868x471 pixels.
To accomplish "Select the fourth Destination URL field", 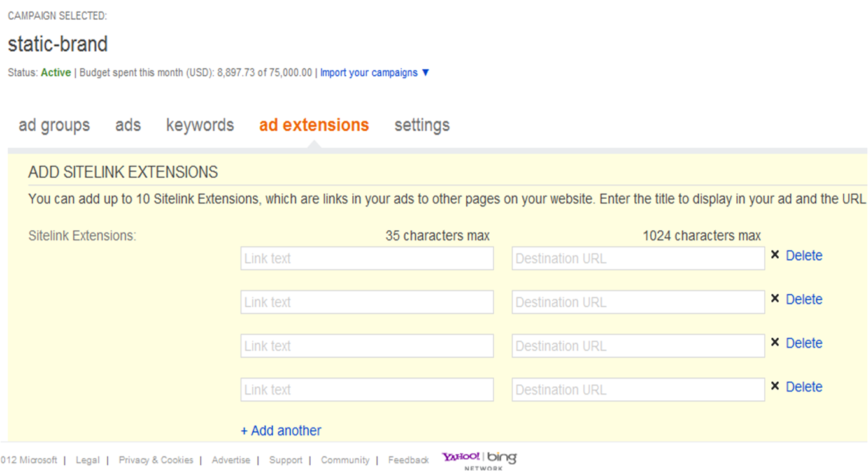I will 638,390.
